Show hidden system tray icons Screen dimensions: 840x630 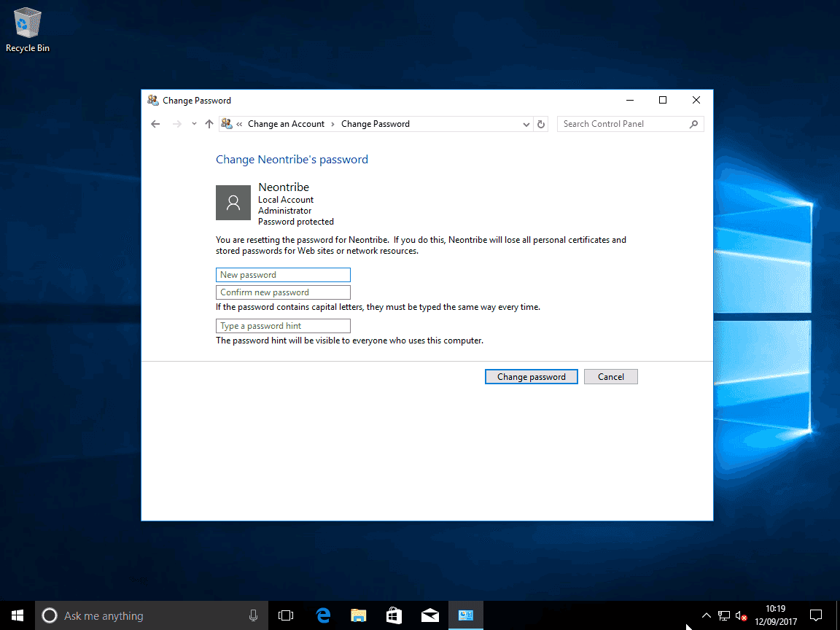click(x=706, y=615)
